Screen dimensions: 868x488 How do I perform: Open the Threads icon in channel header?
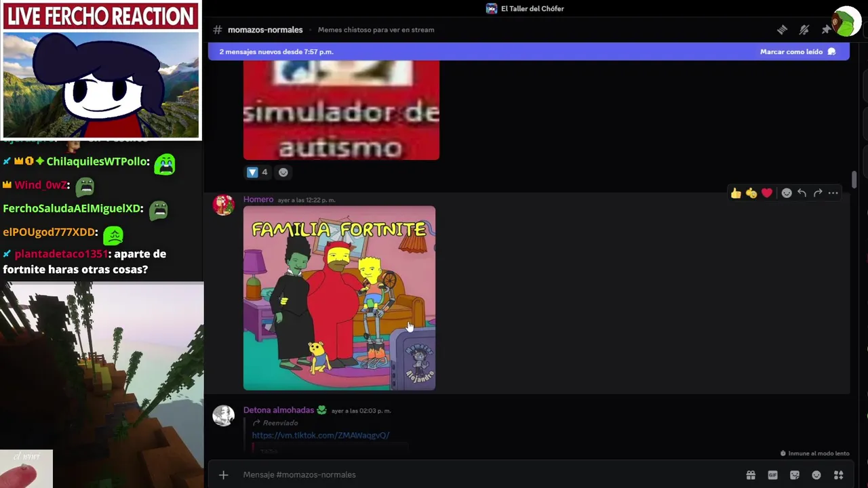pyautogui.click(x=782, y=30)
